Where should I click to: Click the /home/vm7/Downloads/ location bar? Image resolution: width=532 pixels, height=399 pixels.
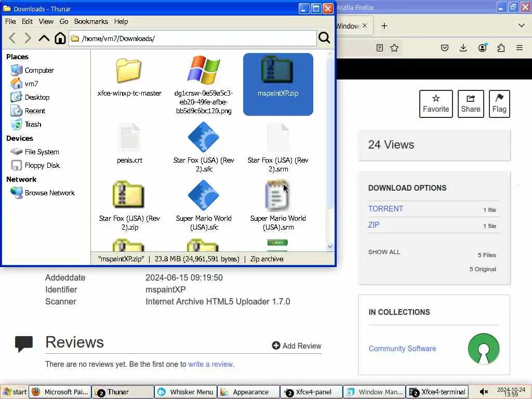pyautogui.click(x=193, y=38)
